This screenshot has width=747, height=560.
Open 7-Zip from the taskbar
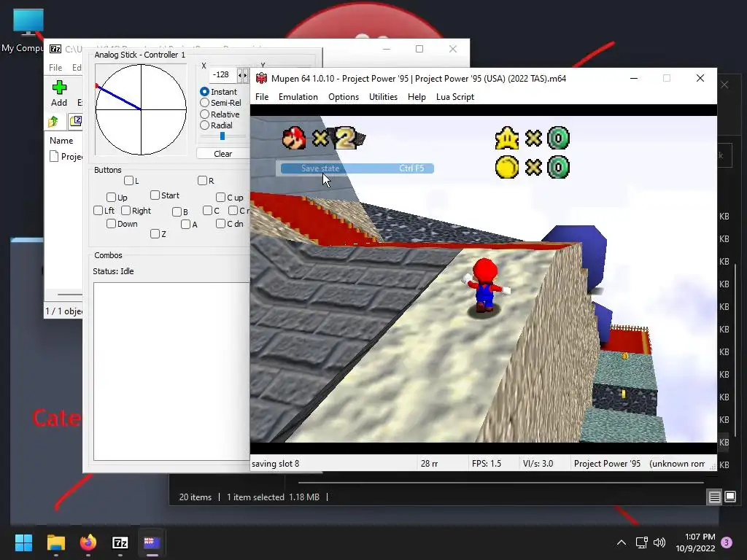pos(120,542)
